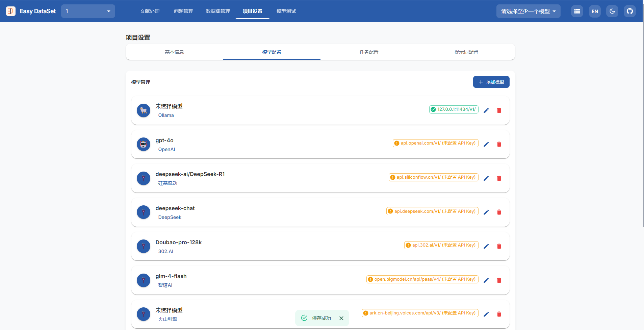Switch language with the EN button
The width and height of the screenshot is (644, 330).
595,11
